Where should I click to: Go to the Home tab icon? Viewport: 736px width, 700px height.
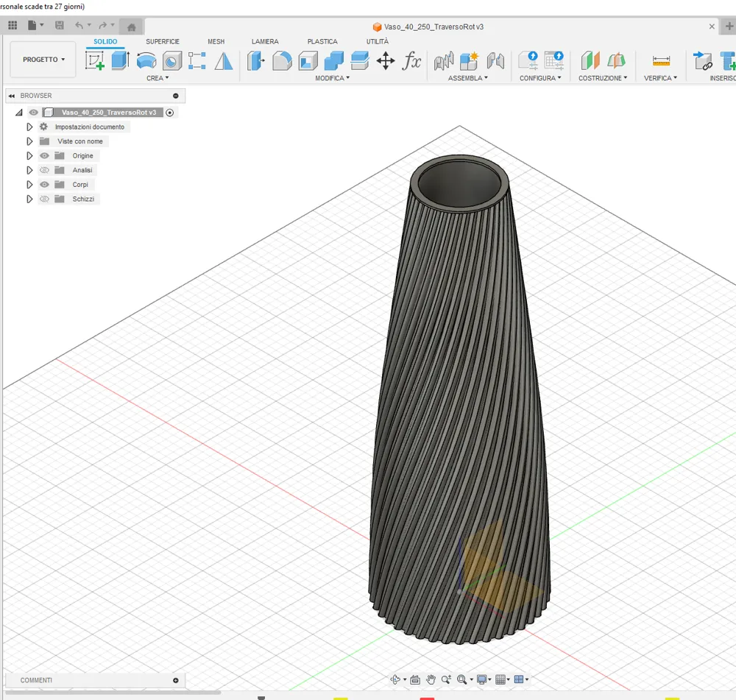(x=132, y=26)
